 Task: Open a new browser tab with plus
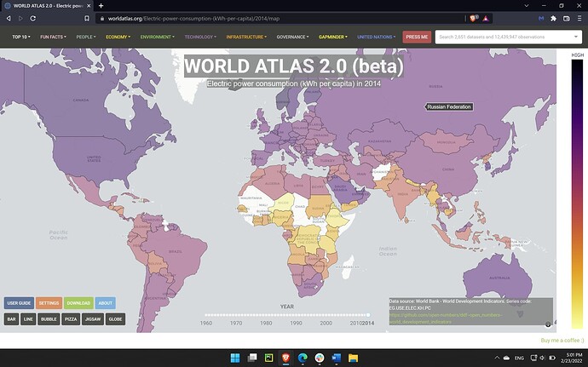pyautogui.click(x=101, y=6)
